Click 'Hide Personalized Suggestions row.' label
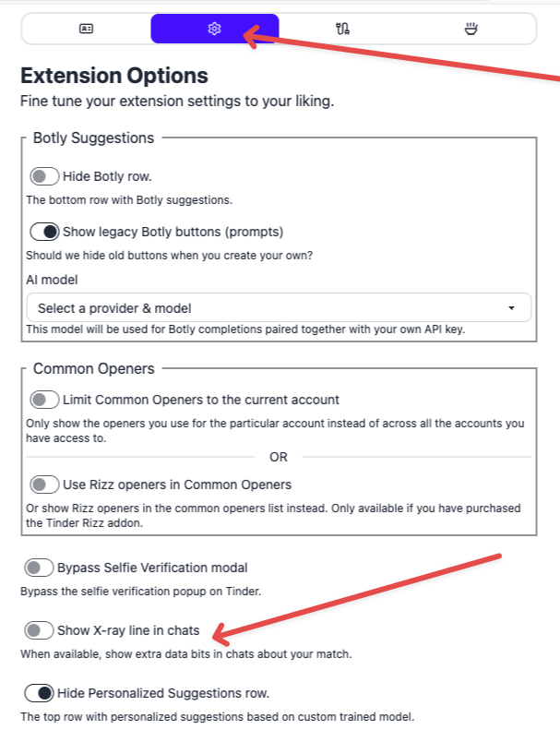Viewport: 560px width, 742px height. (x=163, y=693)
